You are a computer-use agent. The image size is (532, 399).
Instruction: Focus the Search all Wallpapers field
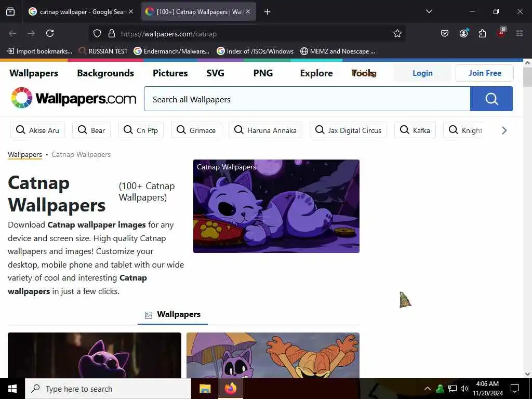pos(307,99)
